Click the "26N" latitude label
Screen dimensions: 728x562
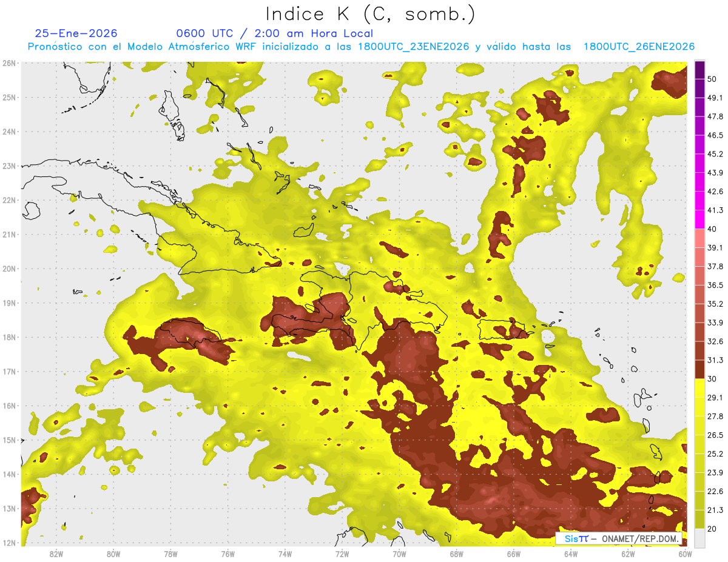point(8,63)
